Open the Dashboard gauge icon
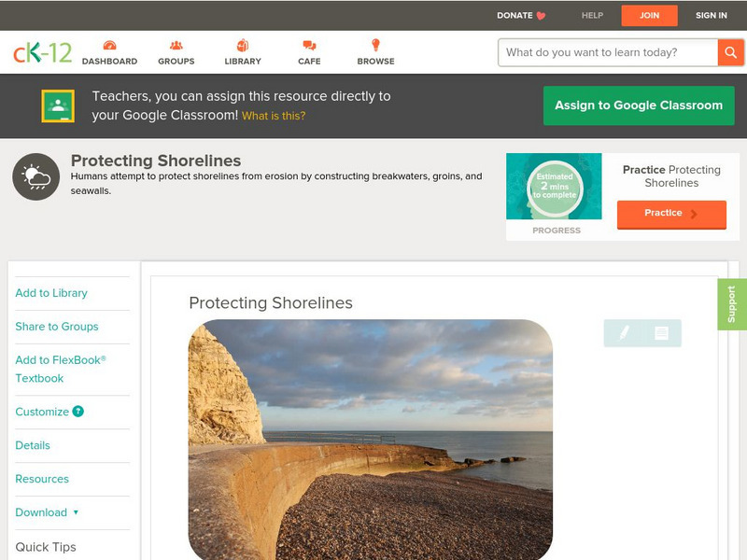747x560 pixels. tap(109, 45)
